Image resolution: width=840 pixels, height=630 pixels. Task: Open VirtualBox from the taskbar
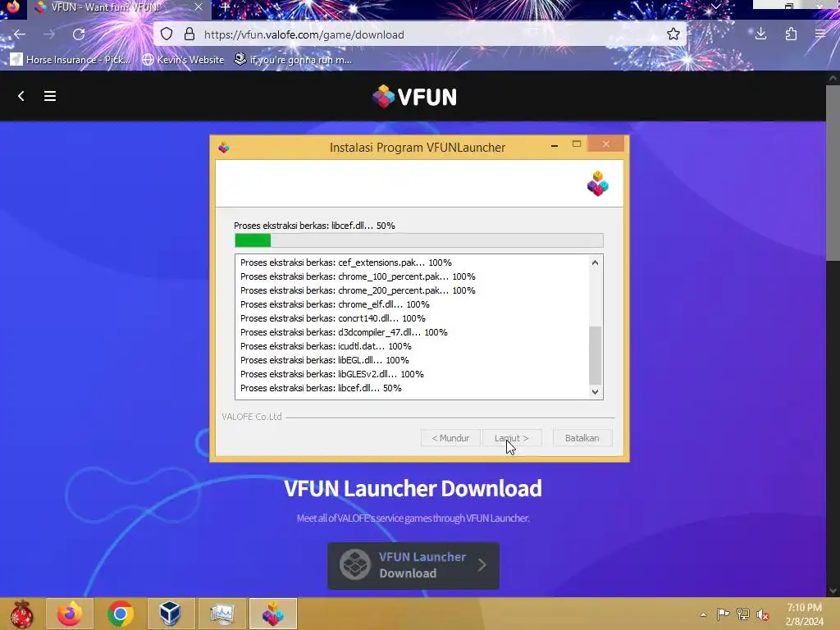click(171, 614)
